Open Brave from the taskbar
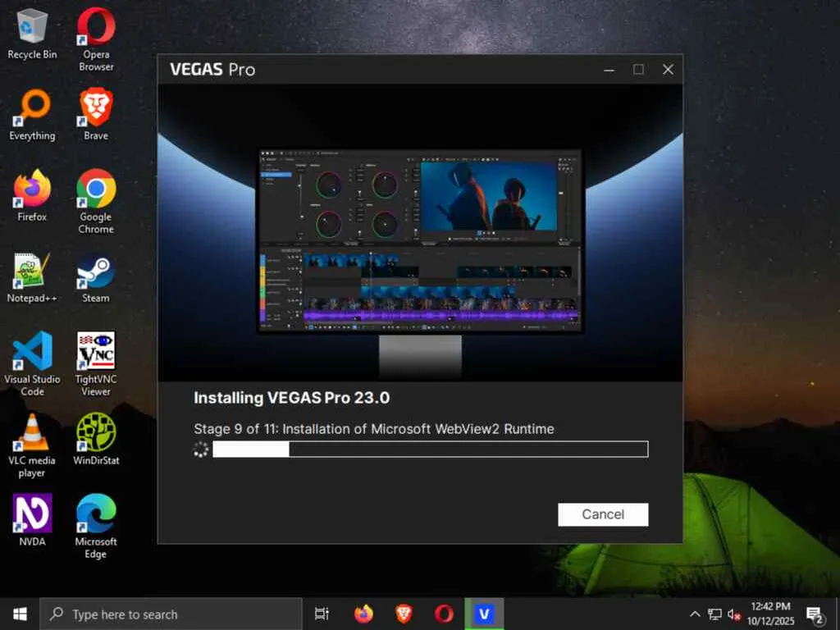Screen dimensions: 840x630 404,614
